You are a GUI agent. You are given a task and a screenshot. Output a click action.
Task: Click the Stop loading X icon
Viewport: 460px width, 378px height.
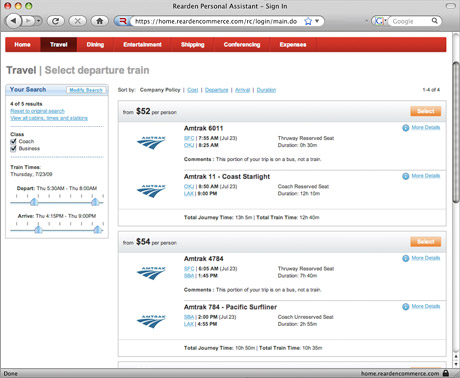[x=77, y=21]
